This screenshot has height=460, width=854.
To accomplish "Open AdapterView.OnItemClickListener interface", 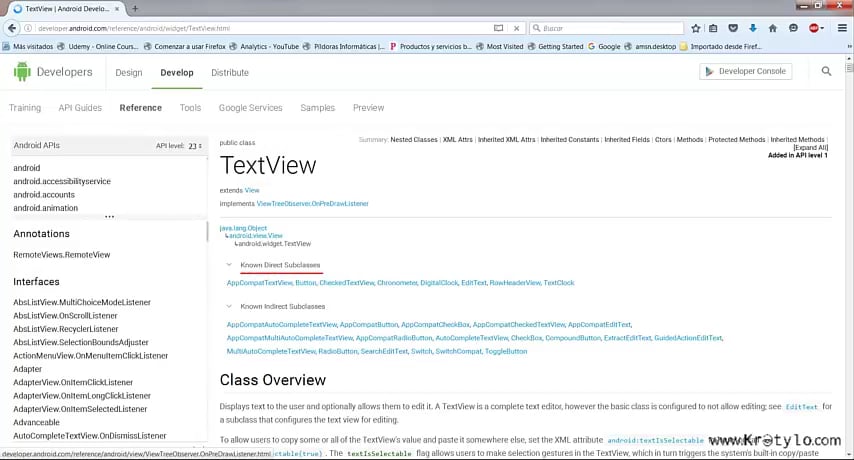I will click(x=73, y=382).
